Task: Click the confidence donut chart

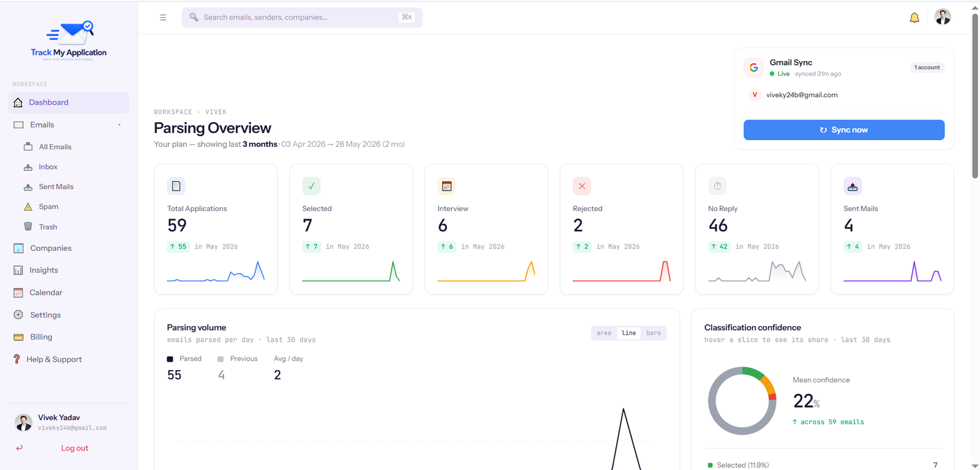Action: (x=742, y=401)
